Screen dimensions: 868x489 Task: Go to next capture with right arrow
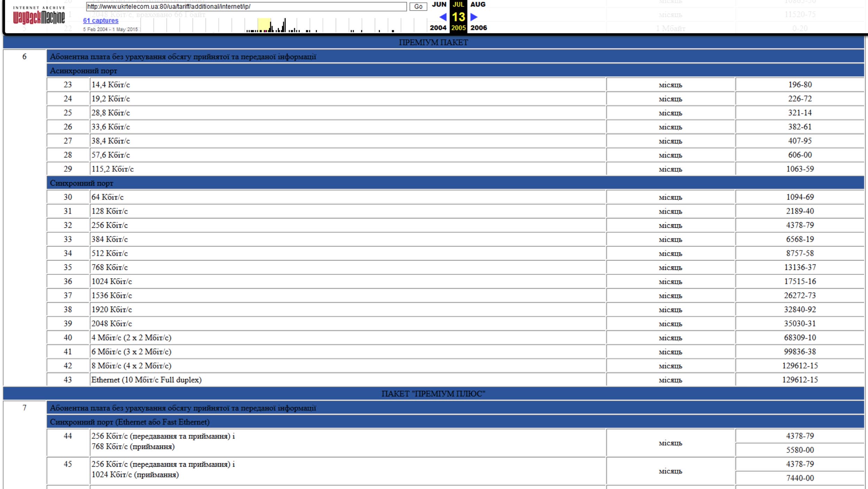474,17
